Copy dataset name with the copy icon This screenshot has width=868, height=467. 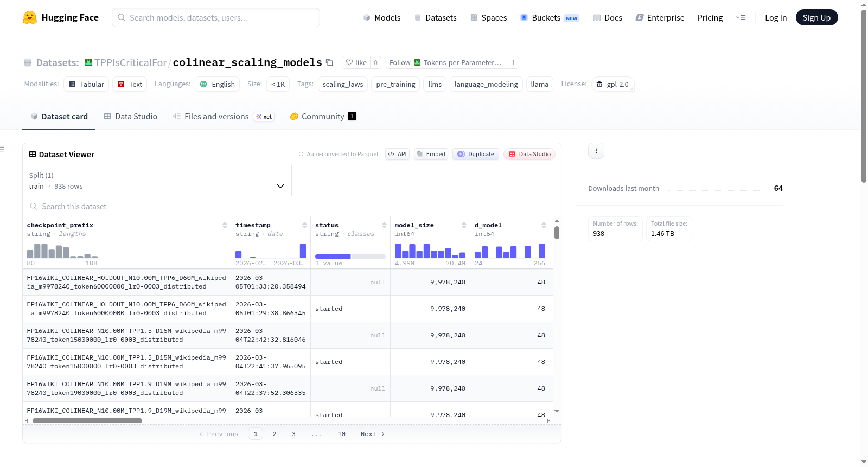329,62
